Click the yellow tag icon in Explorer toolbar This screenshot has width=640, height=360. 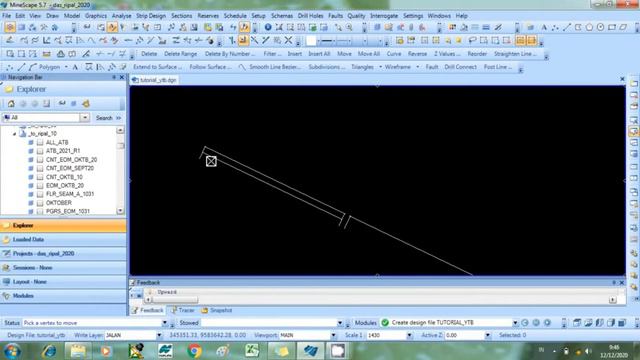tap(86, 104)
